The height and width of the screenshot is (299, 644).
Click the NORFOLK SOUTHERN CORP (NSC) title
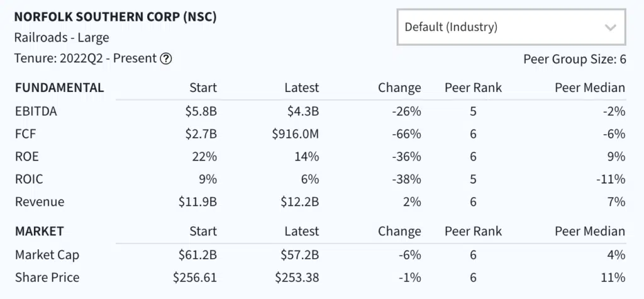(x=115, y=17)
